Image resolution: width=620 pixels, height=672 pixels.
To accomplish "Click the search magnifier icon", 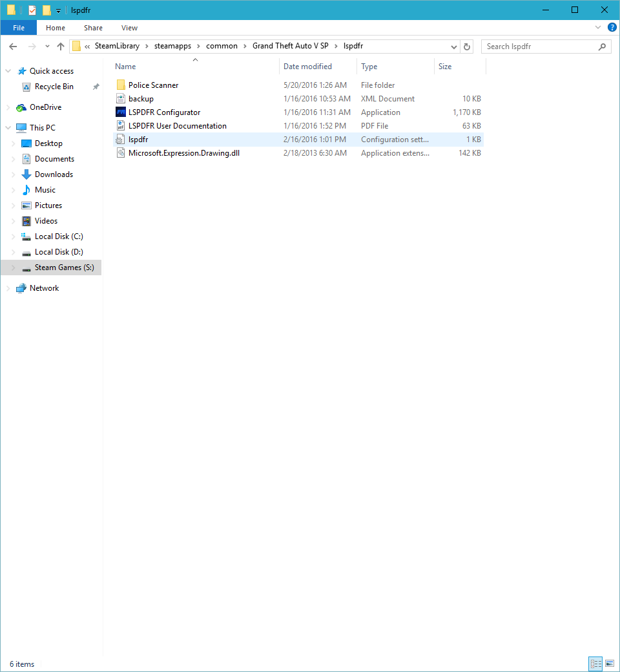I will coord(602,47).
